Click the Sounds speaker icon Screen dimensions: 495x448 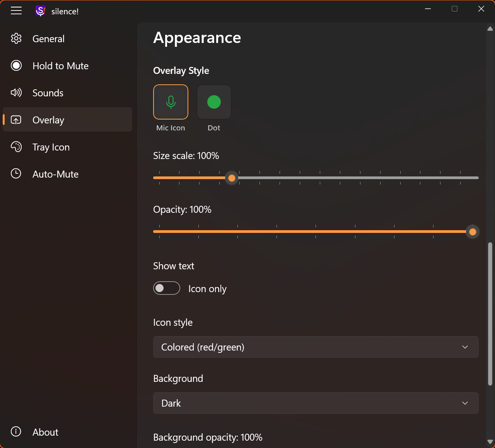(x=16, y=93)
